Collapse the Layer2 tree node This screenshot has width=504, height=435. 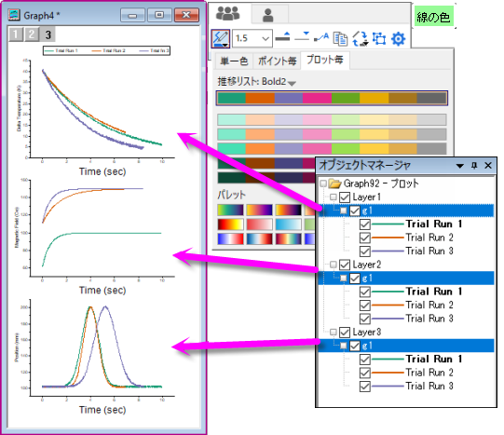pyautogui.click(x=334, y=265)
